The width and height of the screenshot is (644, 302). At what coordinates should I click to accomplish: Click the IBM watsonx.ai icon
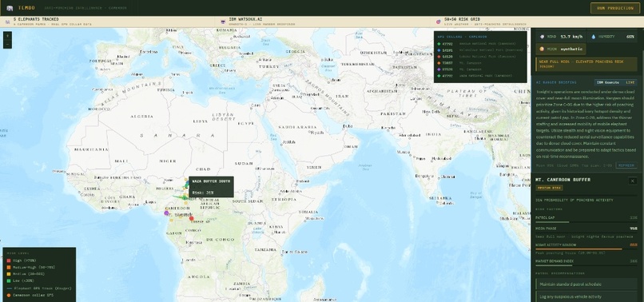[223, 22]
